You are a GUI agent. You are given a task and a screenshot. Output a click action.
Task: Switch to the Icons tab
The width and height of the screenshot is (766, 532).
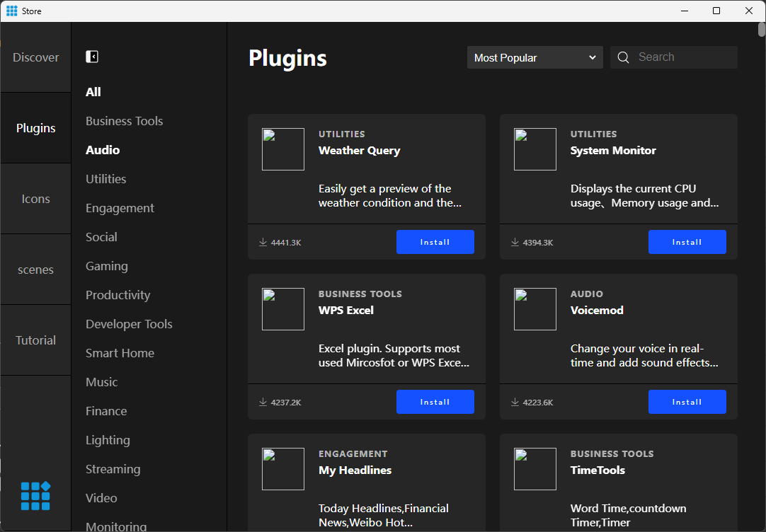(x=35, y=199)
